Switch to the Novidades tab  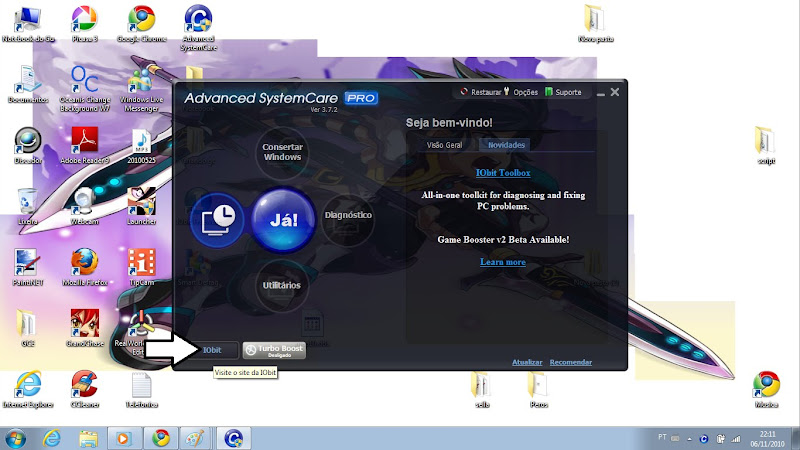(506, 145)
